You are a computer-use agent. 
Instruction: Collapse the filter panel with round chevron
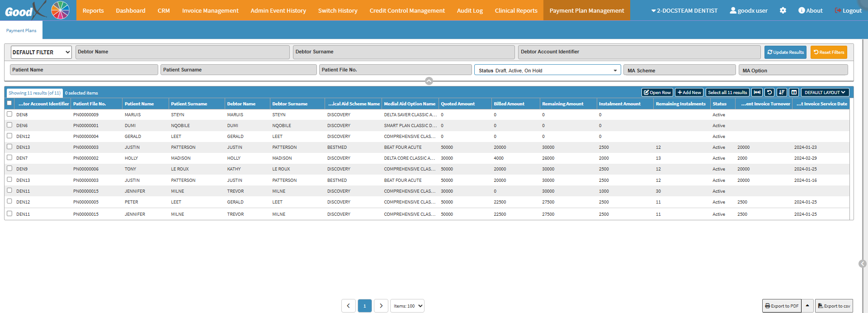(429, 81)
